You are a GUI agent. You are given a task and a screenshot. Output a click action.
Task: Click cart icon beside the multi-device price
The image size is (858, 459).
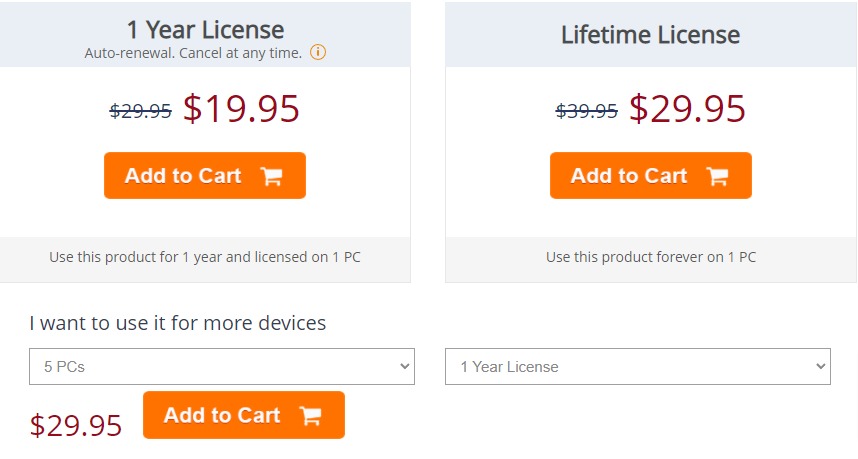(311, 416)
